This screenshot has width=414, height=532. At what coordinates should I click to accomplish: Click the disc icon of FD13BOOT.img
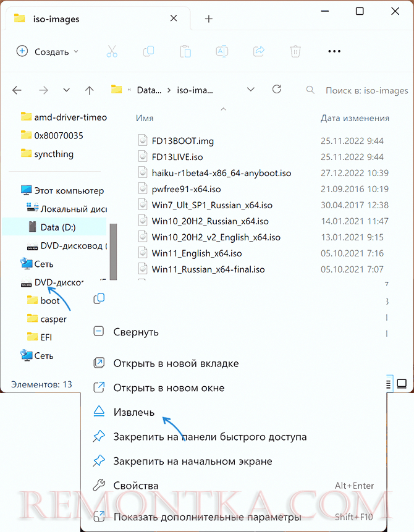[x=143, y=140]
